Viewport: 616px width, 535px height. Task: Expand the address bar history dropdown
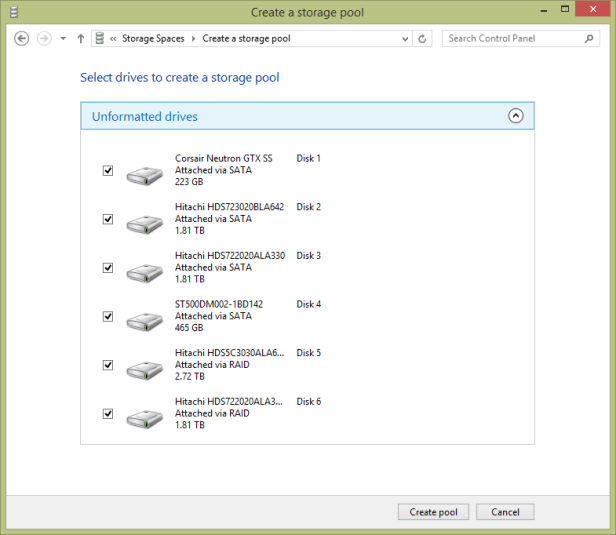(x=405, y=39)
